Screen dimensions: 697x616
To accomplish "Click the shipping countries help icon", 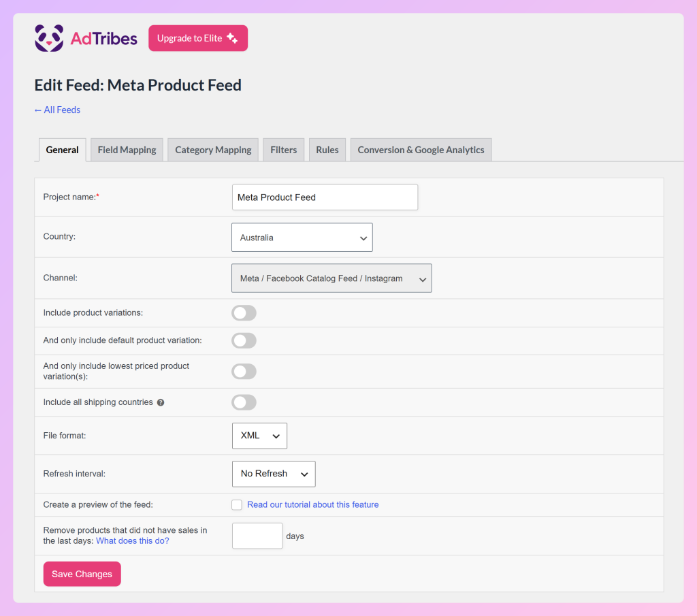I will [161, 402].
